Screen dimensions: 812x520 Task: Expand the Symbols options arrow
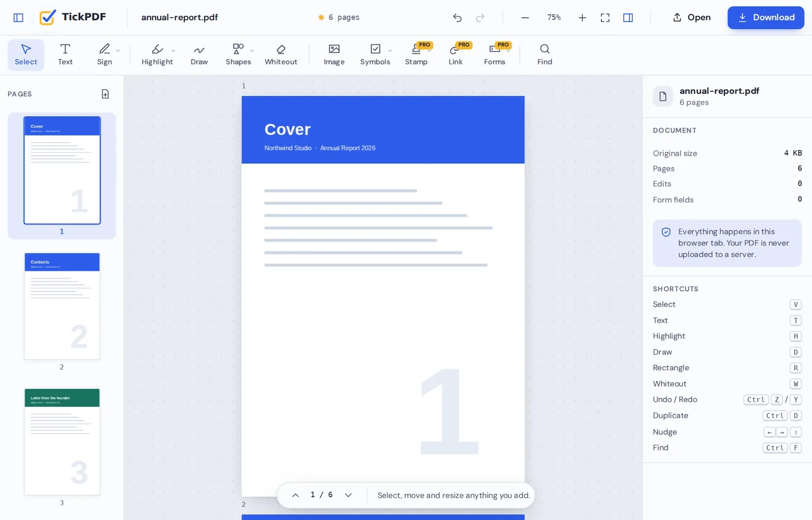(x=390, y=51)
